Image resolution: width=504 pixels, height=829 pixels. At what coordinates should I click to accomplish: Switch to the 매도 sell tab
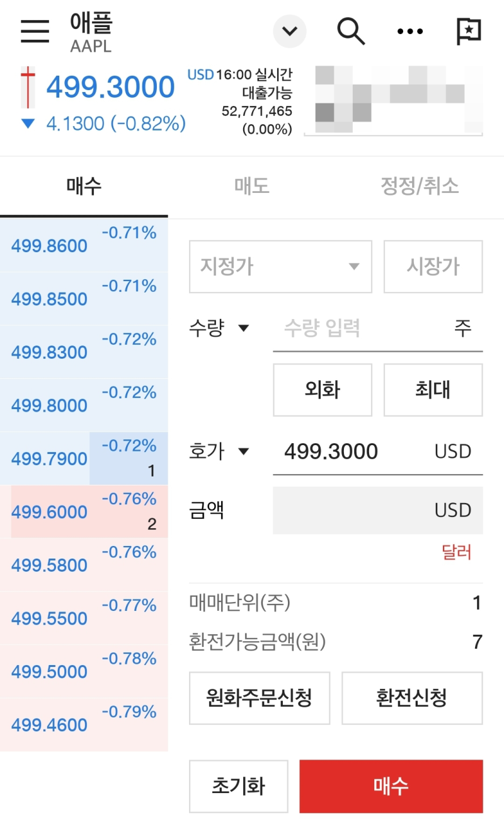[x=252, y=182]
